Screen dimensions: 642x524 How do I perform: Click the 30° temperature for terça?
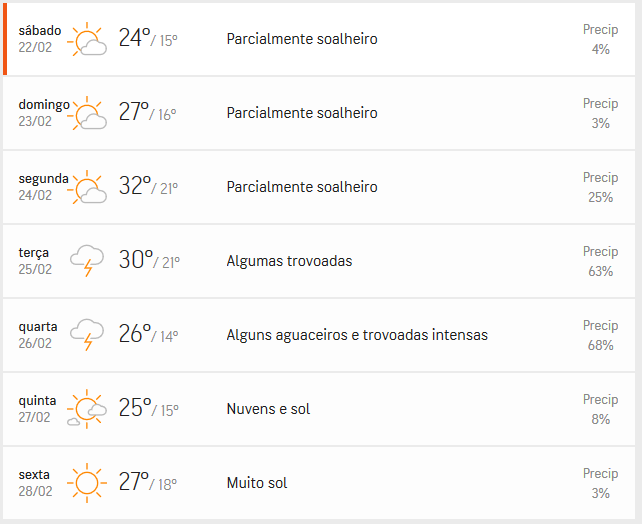pos(136,260)
